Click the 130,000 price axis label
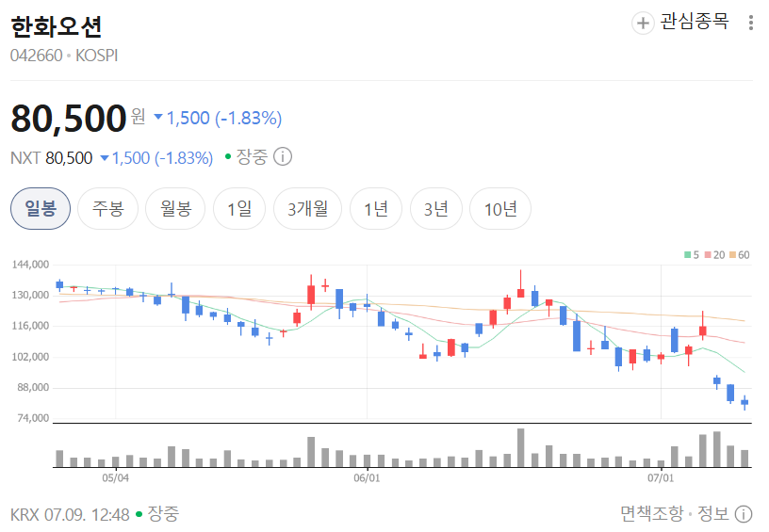Image resolution: width=769 pixels, height=532 pixels. point(30,296)
